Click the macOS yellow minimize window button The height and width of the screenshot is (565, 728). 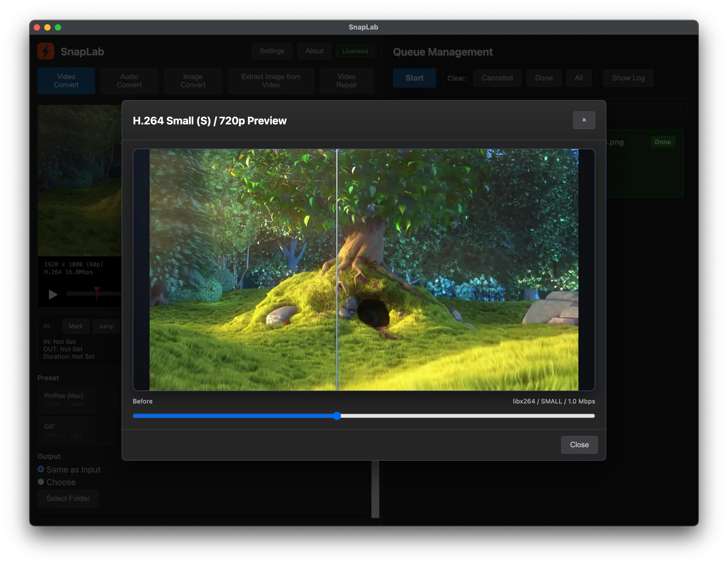coord(47,27)
